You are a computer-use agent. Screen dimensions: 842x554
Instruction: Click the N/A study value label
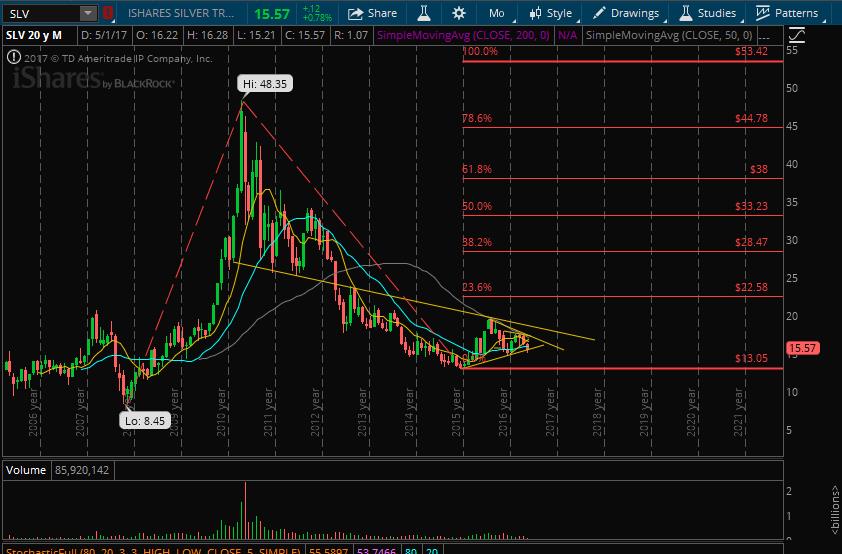pos(567,35)
